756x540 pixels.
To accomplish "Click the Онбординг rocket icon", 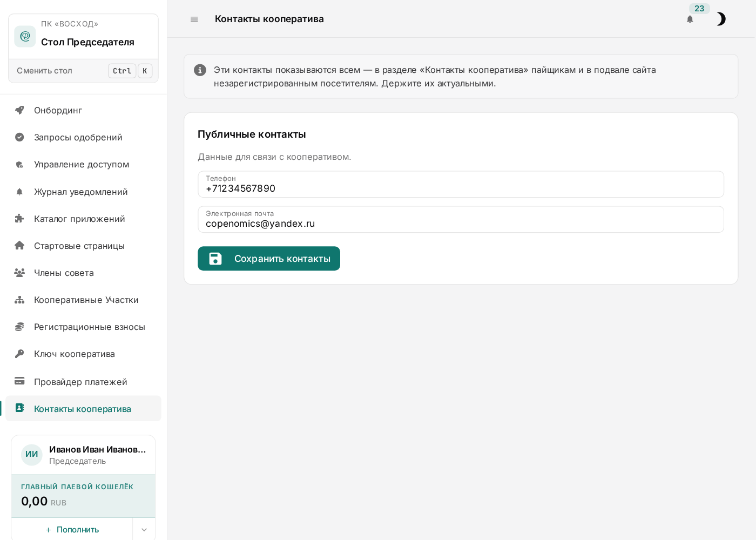I will 19,110.
